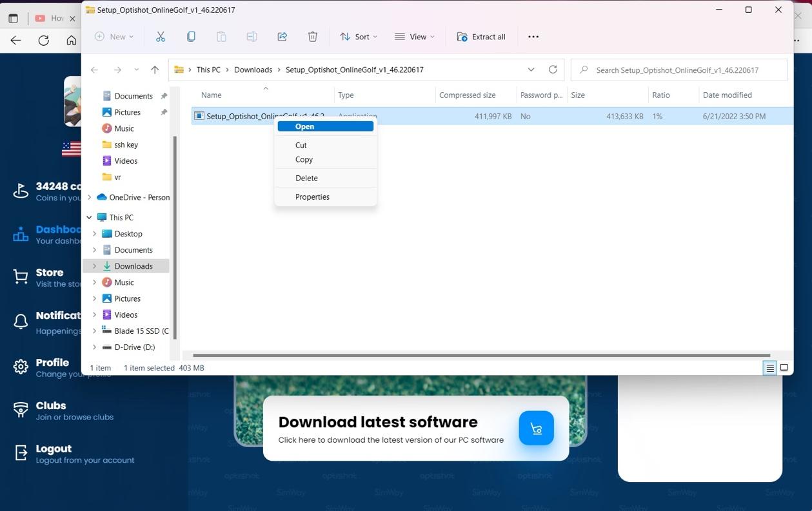Click the Extract all button
This screenshot has height=511, width=812.
pos(481,37)
